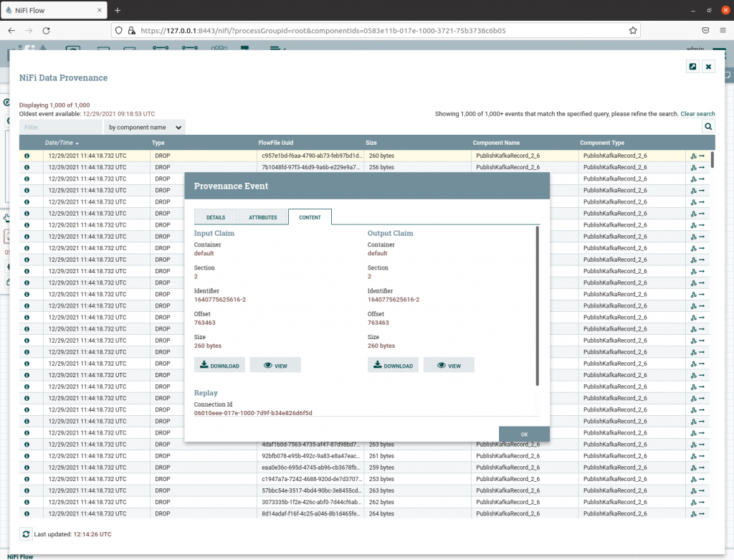The height and width of the screenshot is (560, 734).
Task: Switch to the Details tab
Action: point(216,217)
